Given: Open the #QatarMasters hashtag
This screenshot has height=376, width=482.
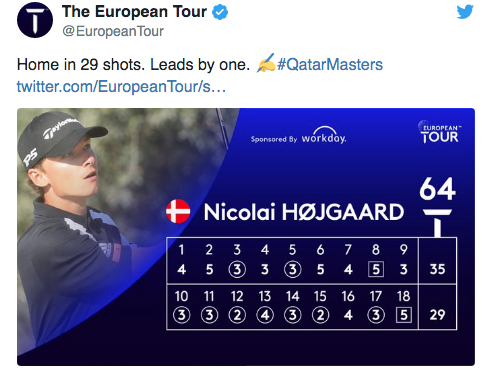Looking at the screenshot, I should [330, 64].
